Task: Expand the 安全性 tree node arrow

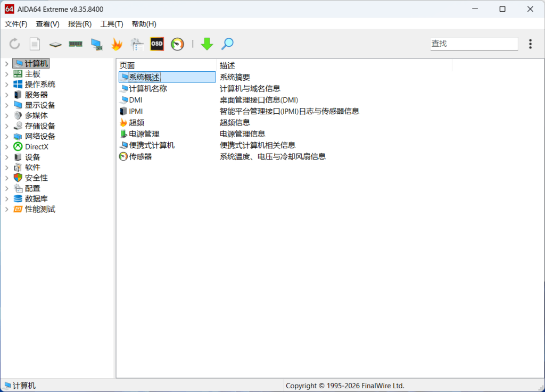Action: click(6, 178)
